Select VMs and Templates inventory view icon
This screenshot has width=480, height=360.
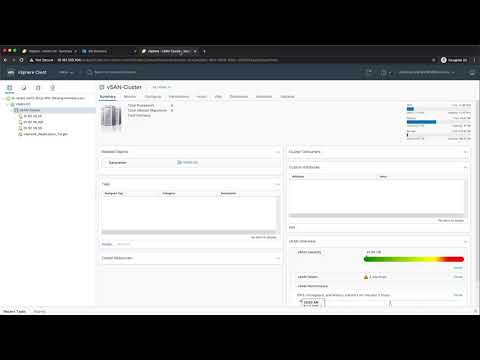[x=24, y=88]
